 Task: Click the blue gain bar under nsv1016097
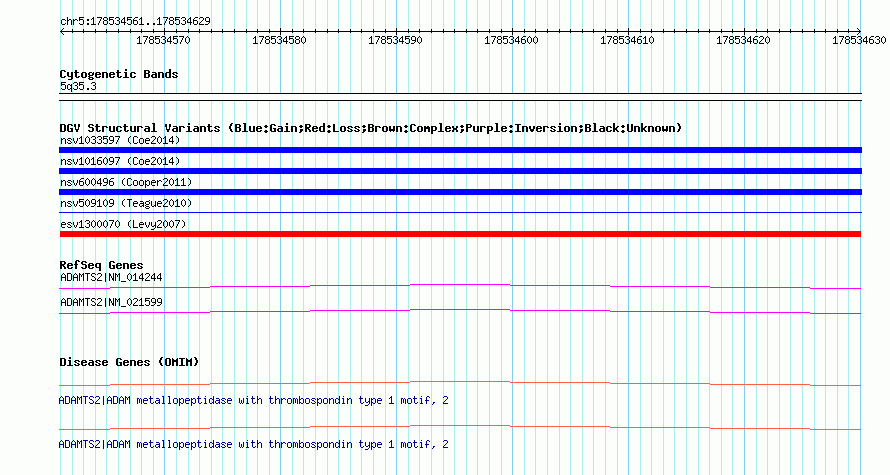[460, 171]
